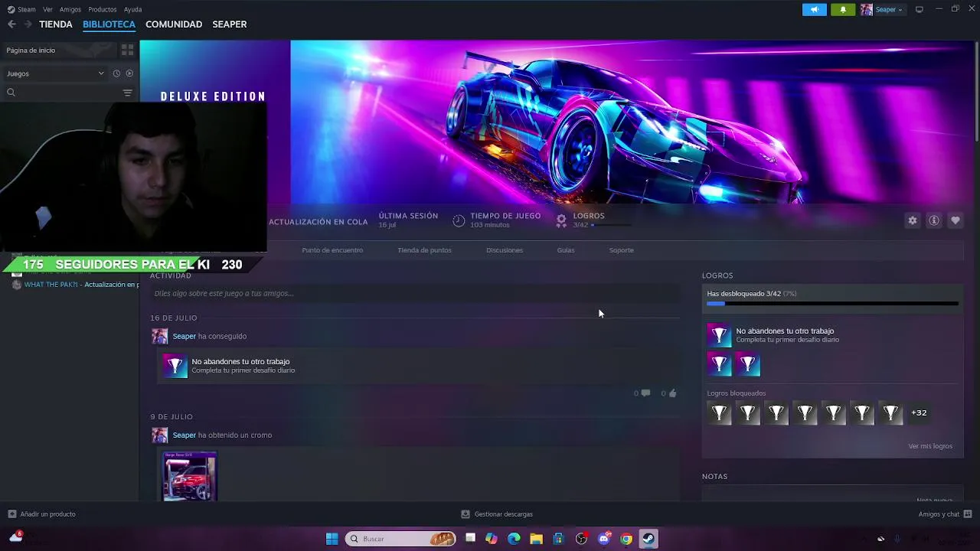Screen dimensions: 980x551
Task: Click the activity post text field
Action: (414, 293)
